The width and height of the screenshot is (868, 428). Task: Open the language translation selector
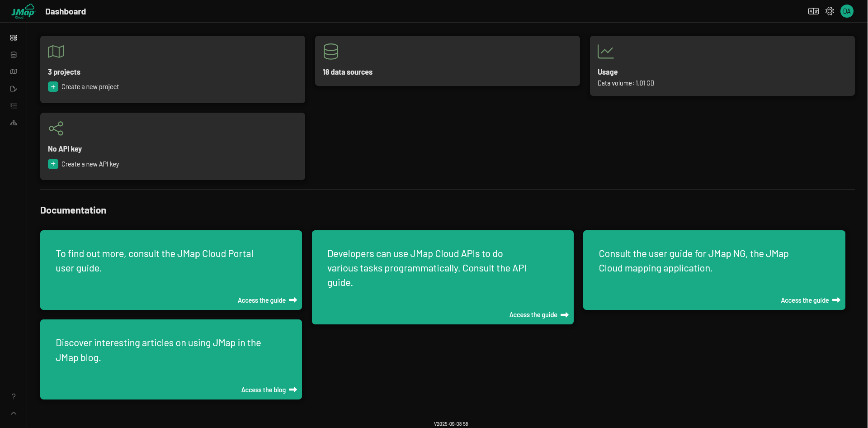coord(813,11)
